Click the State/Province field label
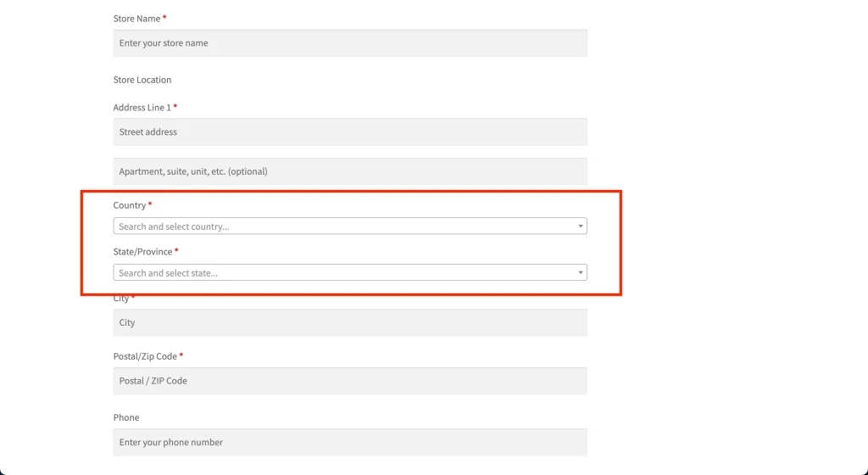868x475 pixels. coord(142,252)
